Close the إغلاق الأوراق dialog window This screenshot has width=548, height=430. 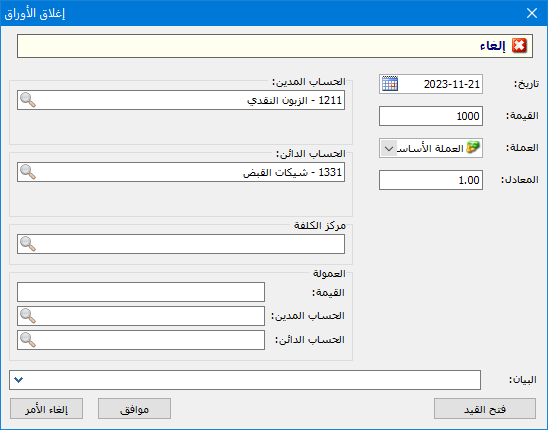pyautogui.click(x=532, y=13)
